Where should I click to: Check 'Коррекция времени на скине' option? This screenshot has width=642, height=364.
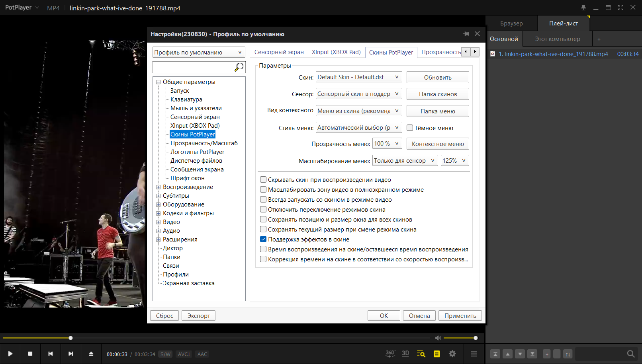point(263,259)
